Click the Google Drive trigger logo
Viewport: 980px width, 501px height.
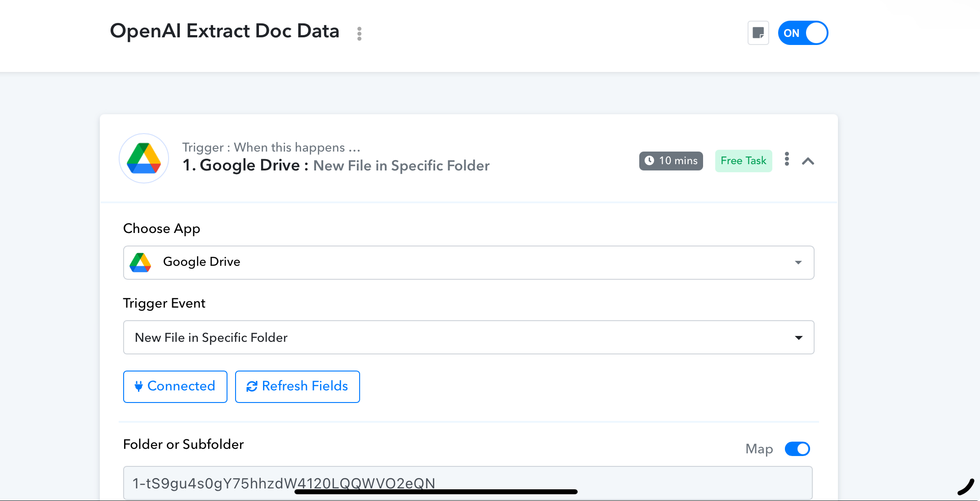(x=144, y=158)
